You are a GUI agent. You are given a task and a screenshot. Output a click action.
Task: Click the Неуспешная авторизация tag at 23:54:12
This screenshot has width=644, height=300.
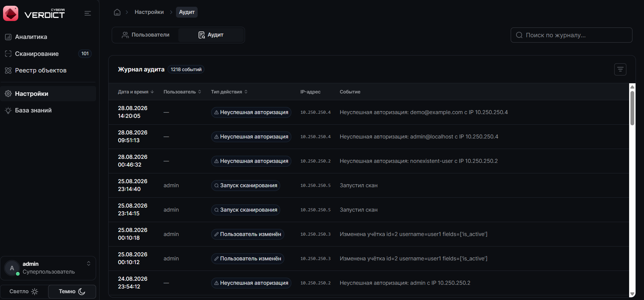(x=251, y=283)
